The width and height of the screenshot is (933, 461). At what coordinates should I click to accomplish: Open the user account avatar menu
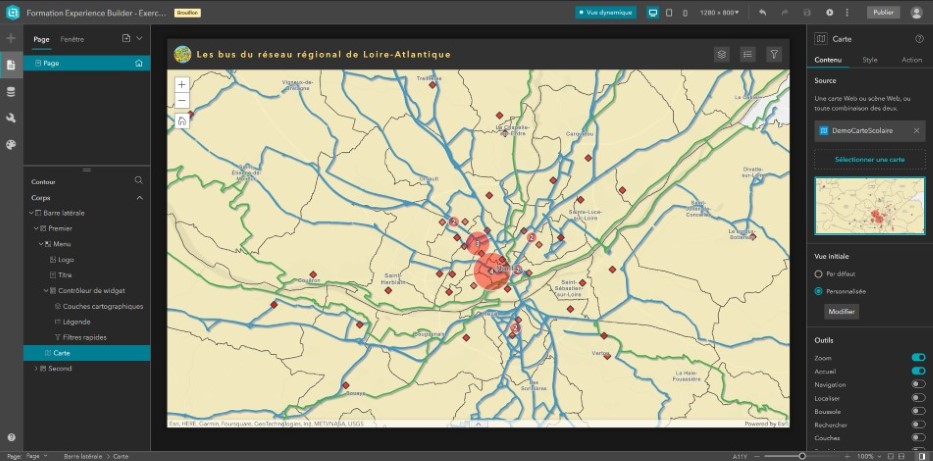[x=916, y=12]
